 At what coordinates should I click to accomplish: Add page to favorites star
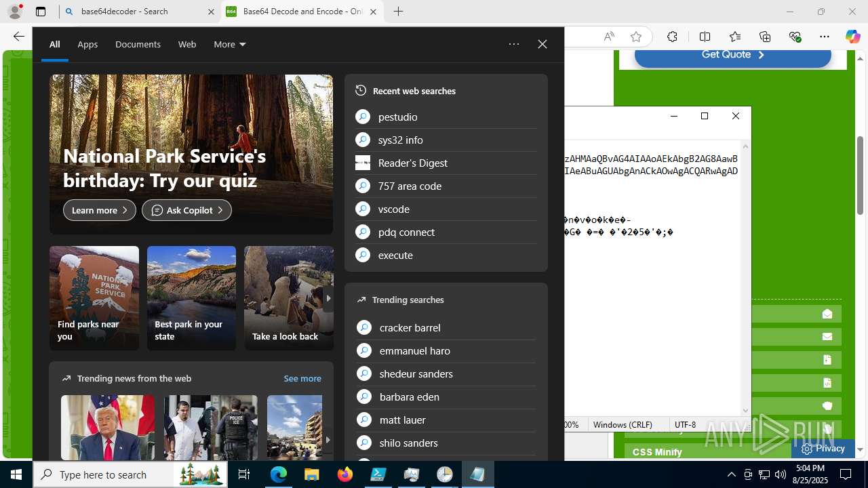coord(635,37)
